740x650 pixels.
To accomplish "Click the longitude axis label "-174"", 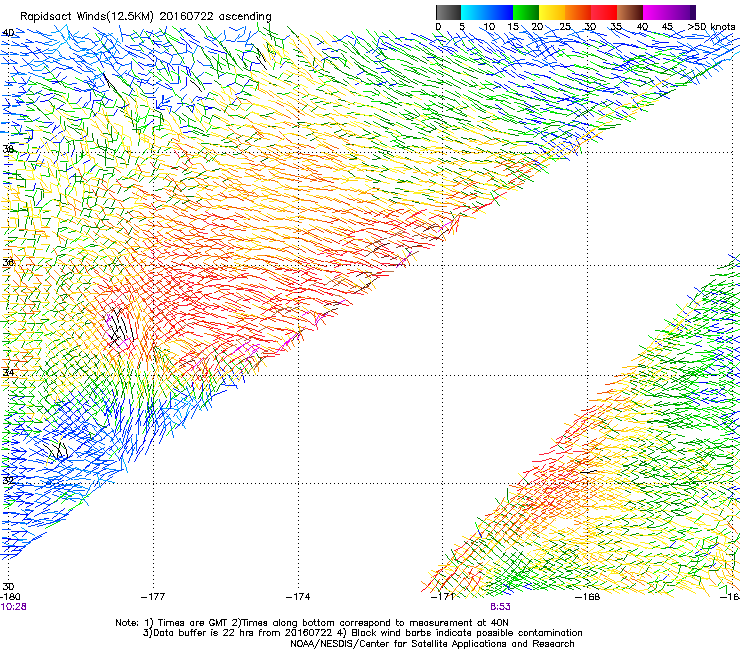I will 298,597.
